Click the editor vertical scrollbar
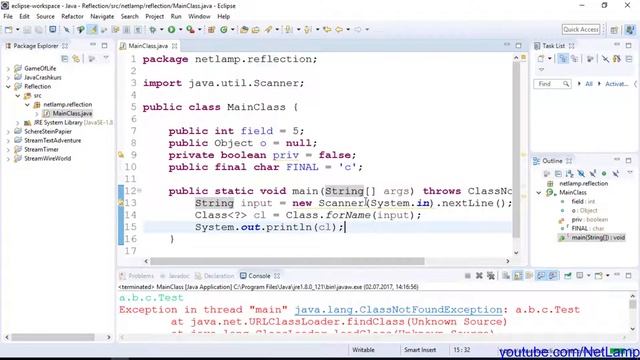Viewport: 640px width, 360px height. coord(516,149)
